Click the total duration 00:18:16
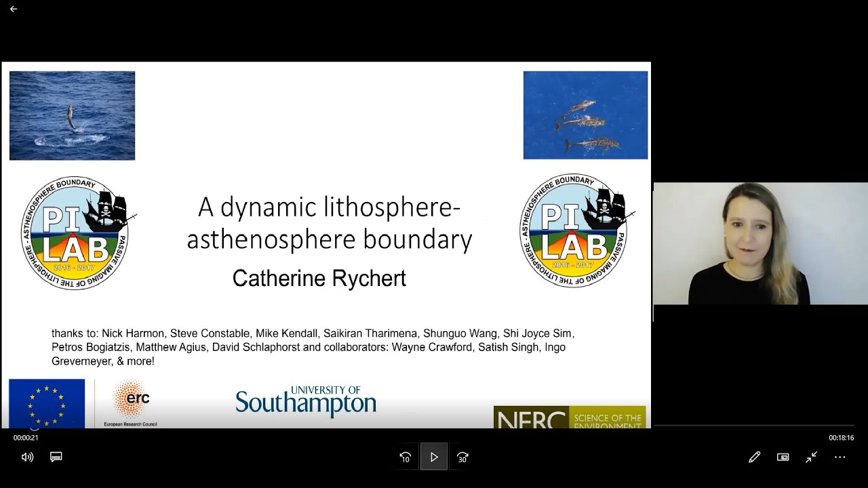This screenshot has height=488, width=868. pyautogui.click(x=841, y=438)
